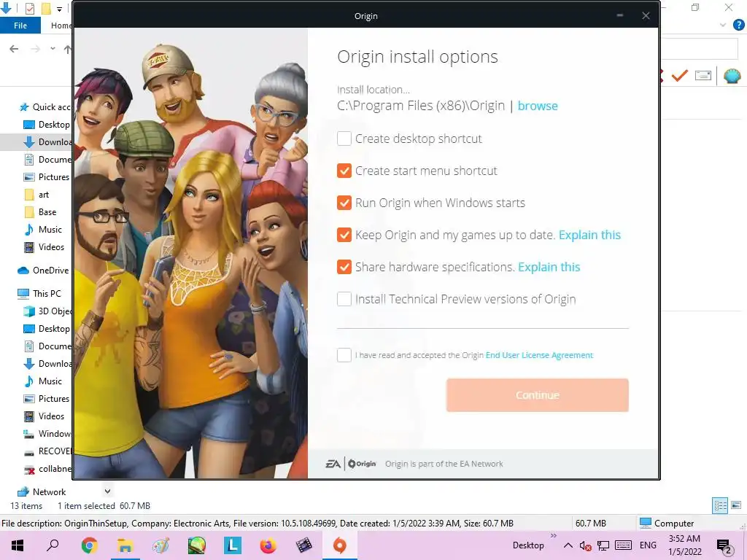Open the File tab in File Explorer
Image resolution: width=747 pixels, height=560 pixels.
(x=20, y=26)
